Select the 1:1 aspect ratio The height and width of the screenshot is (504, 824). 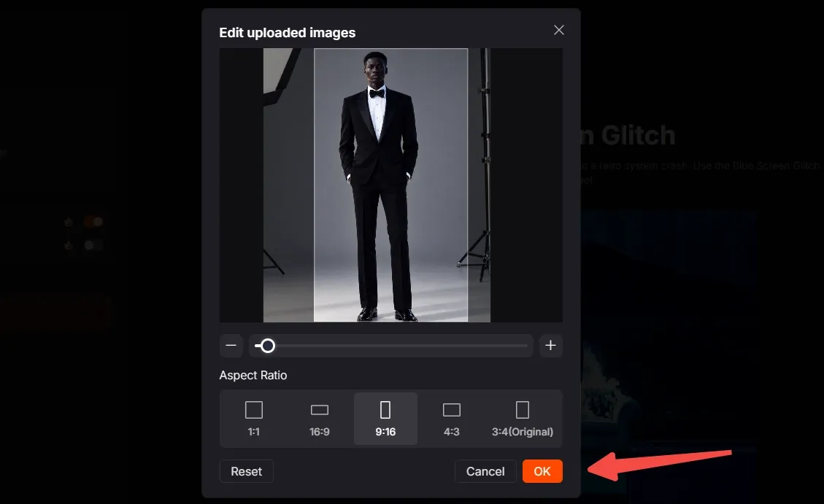254,419
